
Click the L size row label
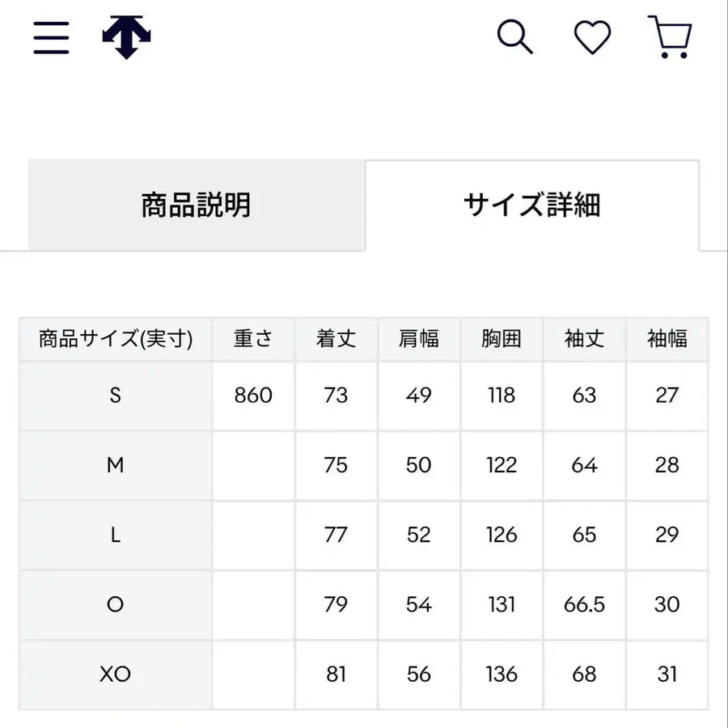tap(115, 535)
